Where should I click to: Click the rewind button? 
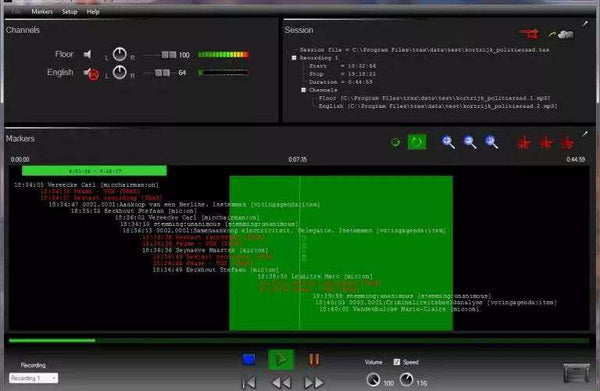pyautogui.click(x=282, y=383)
